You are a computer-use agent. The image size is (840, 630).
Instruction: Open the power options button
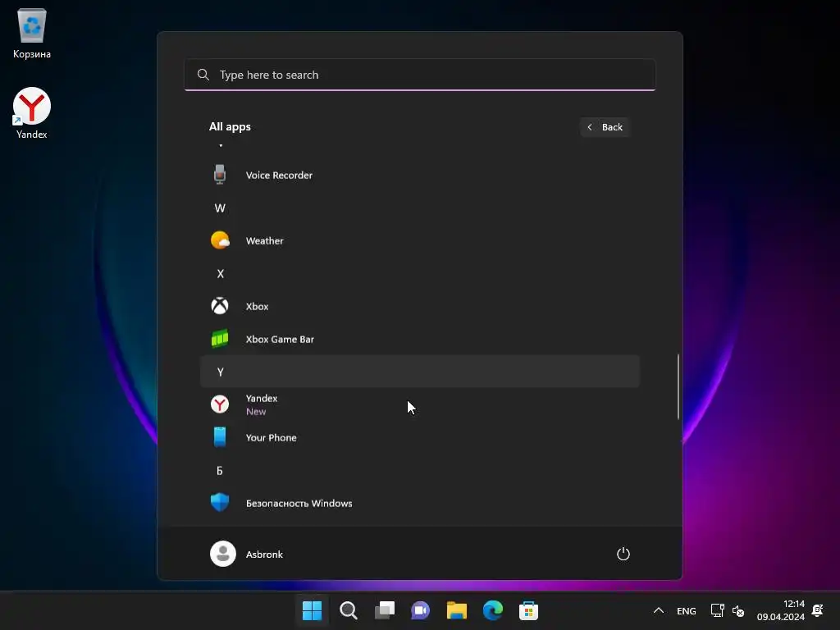623,554
